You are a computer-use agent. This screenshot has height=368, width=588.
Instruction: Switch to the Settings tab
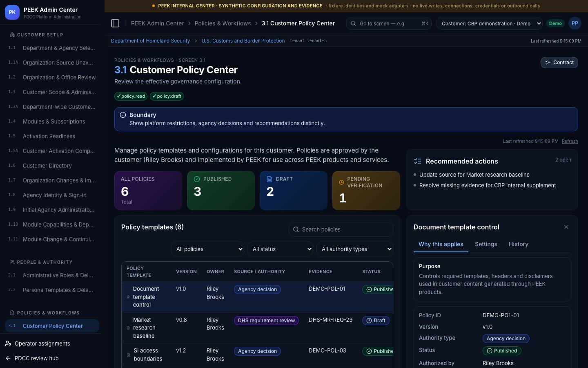click(486, 244)
